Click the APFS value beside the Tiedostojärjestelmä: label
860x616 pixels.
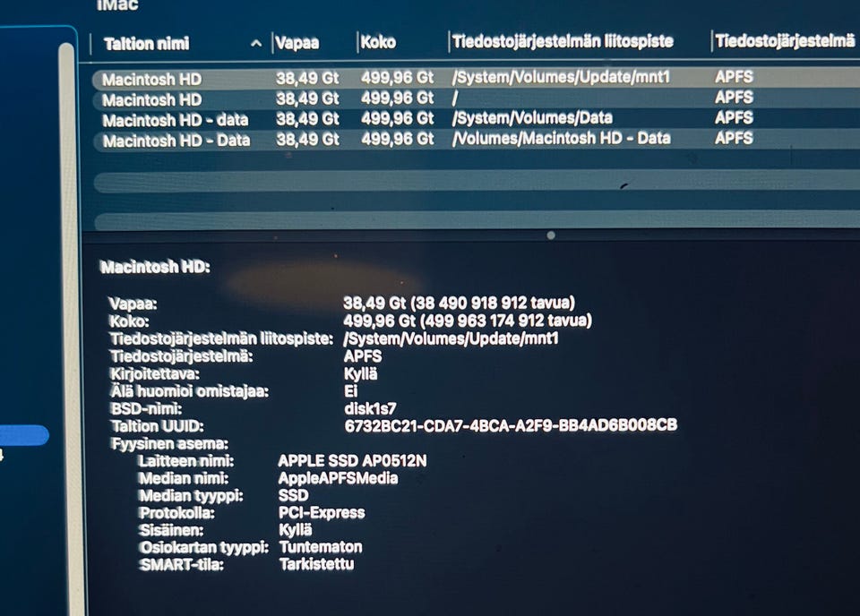pyautogui.click(x=363, y=356)
